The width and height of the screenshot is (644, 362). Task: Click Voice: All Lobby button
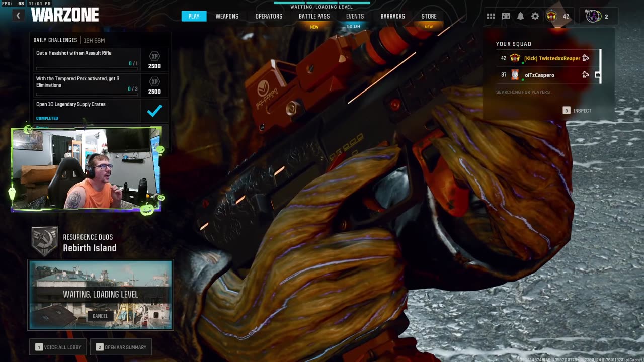click(x=58, y=347)
